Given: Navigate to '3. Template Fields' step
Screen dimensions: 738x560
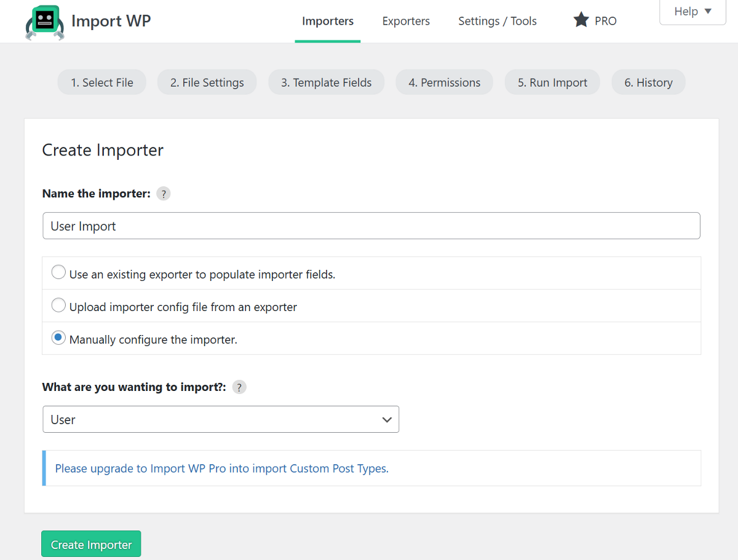Looking at the screenshot, I should (x=326, y=82).
